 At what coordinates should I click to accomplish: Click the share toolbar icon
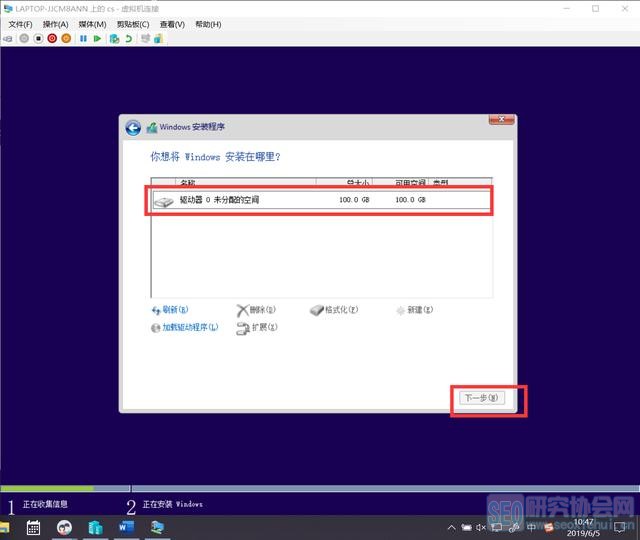[x=158, y=38]
